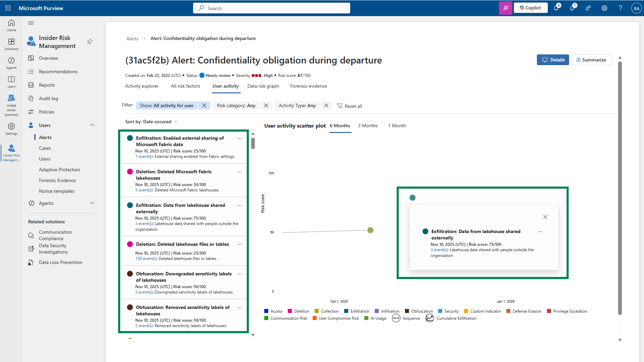
Task: Open the Forensic evidence tab
Action: click(308, 86)
